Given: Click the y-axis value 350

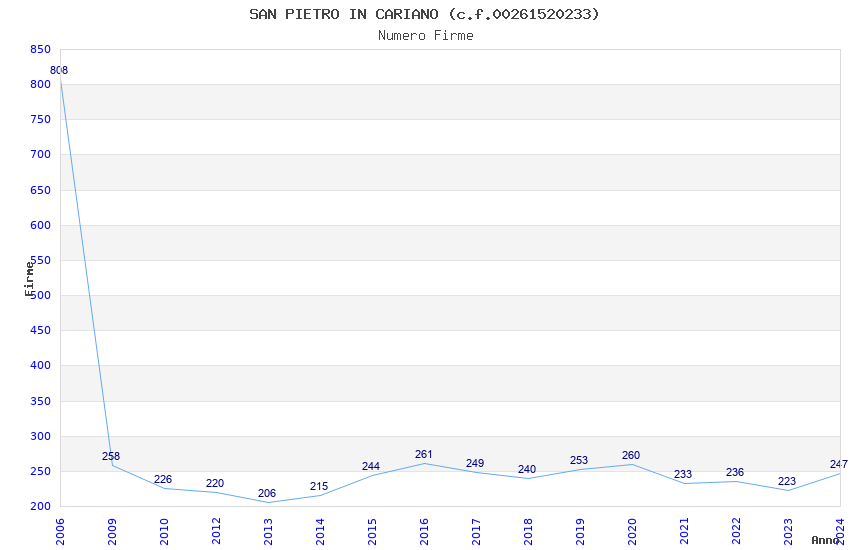Looking at the screenshot, I should click(x=40, y=401).
